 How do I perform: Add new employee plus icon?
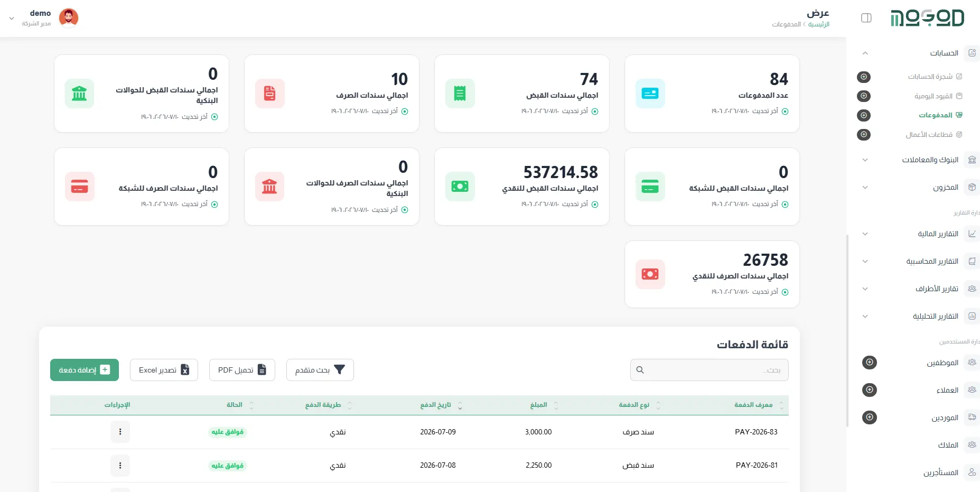point(870,363)
